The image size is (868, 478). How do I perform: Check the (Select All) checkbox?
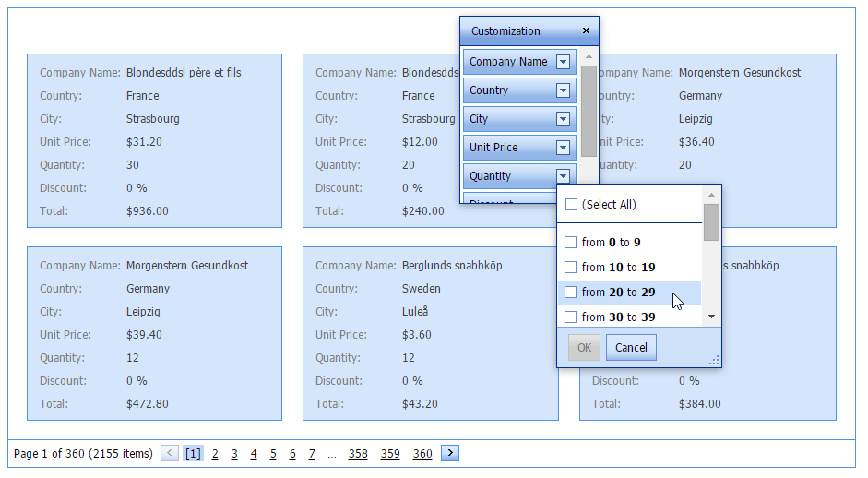coord(571,204)
